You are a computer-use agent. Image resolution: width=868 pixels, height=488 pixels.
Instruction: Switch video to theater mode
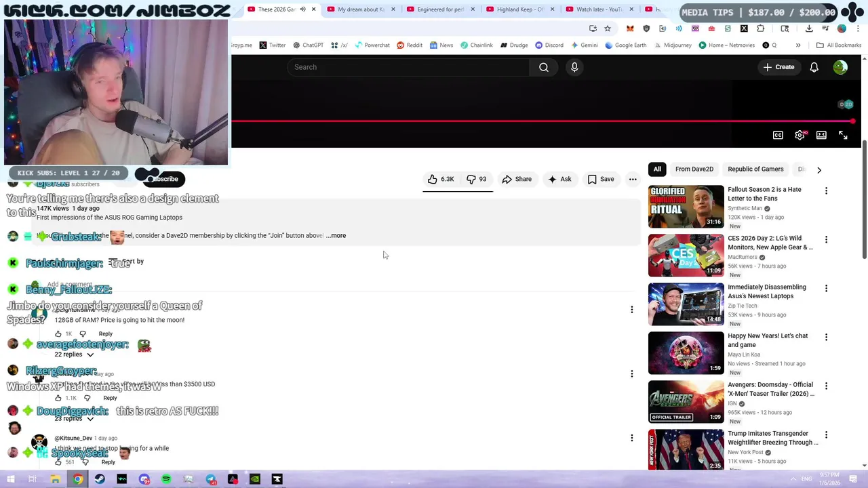pos(821,135)
